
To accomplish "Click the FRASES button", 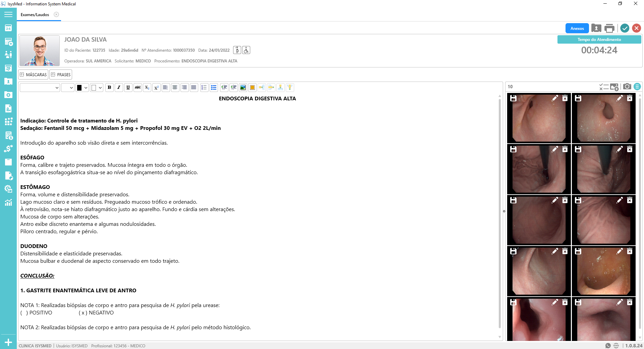I will pos(61,74).
